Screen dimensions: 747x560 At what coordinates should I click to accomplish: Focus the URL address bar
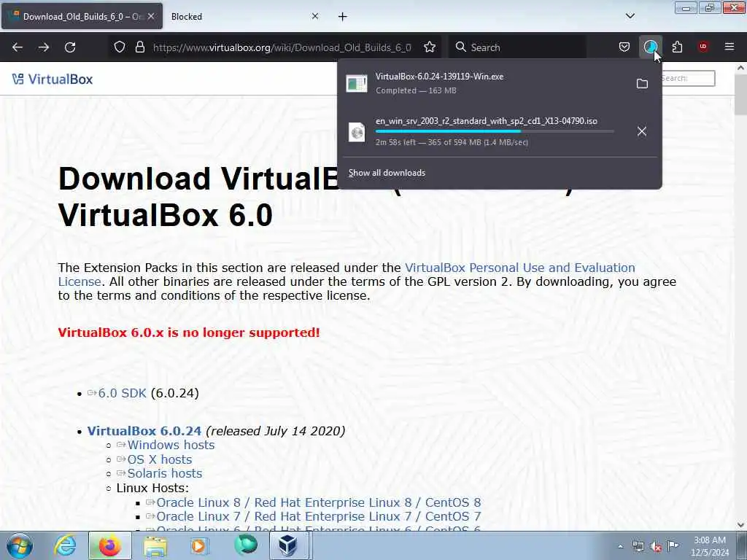click(x=282, y=47)
